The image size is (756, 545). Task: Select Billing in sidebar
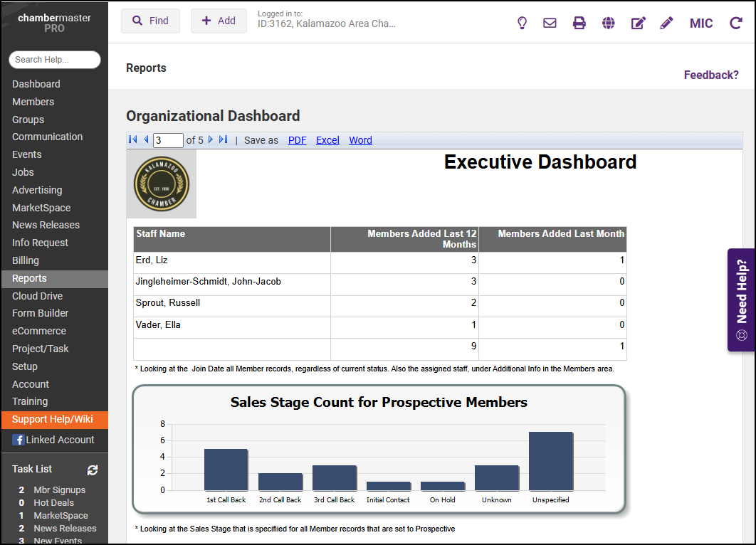click(x=26, y=260)
